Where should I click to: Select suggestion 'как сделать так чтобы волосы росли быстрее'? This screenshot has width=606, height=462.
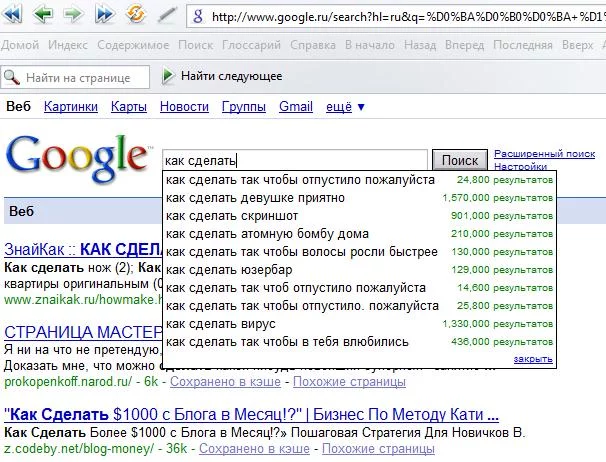pyautogui.click(x=359, y=252)
